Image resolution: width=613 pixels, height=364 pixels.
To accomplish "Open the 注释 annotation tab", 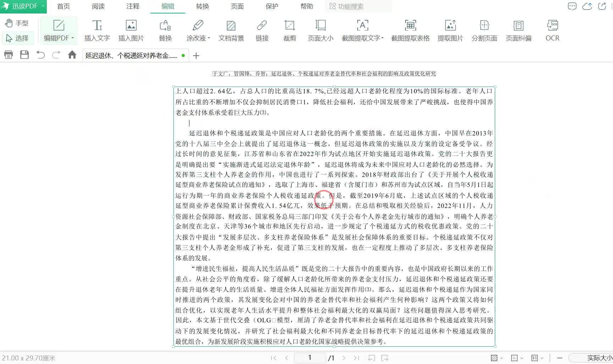I will click(133, 6).
